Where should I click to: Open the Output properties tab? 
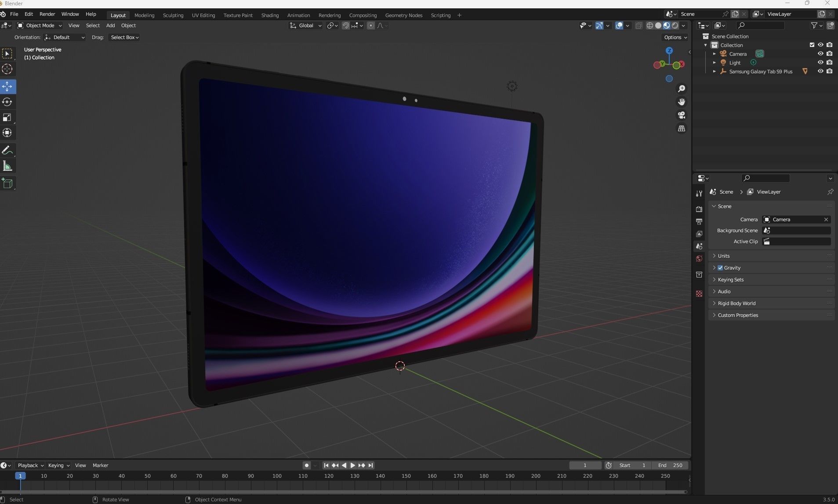click(699, 222)
